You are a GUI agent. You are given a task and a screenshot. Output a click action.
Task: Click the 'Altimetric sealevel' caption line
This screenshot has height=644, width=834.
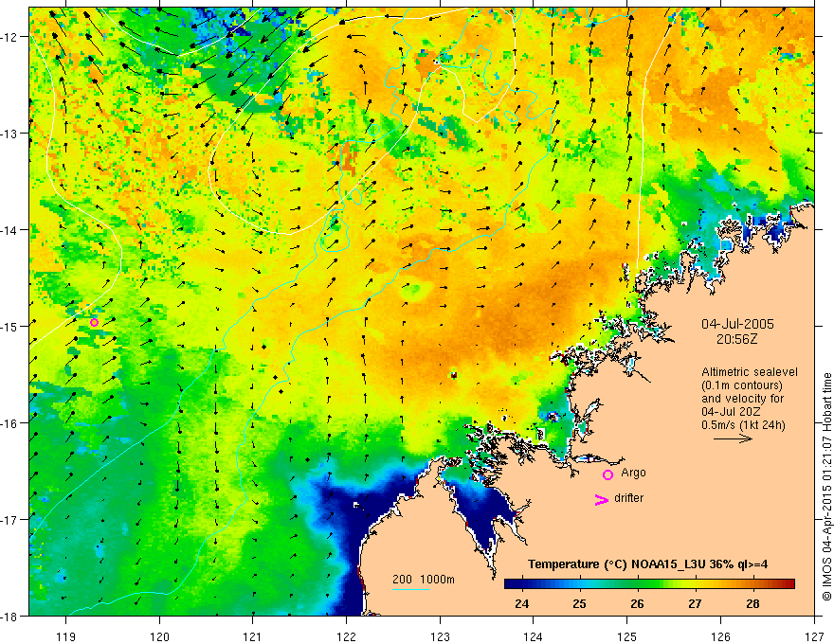pyautogui.click(x=750, y=372)
